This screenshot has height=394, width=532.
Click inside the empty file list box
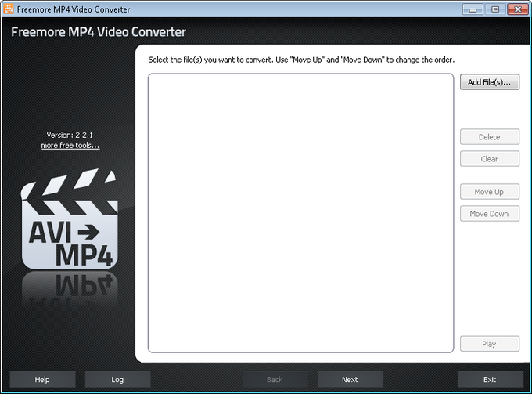[300, 213]
